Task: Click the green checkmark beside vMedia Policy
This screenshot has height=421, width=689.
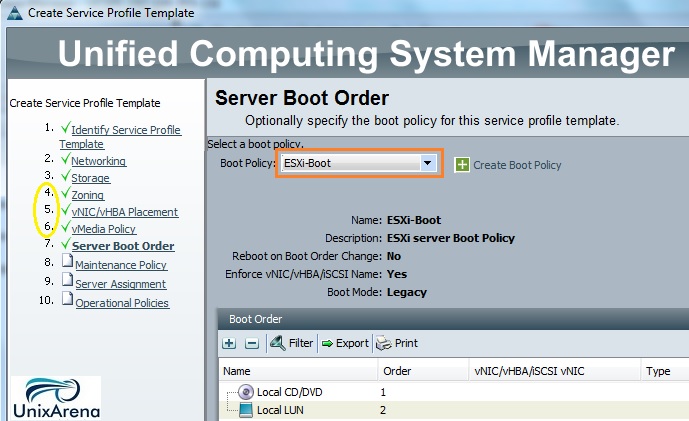Action: [x=65, y=226]
